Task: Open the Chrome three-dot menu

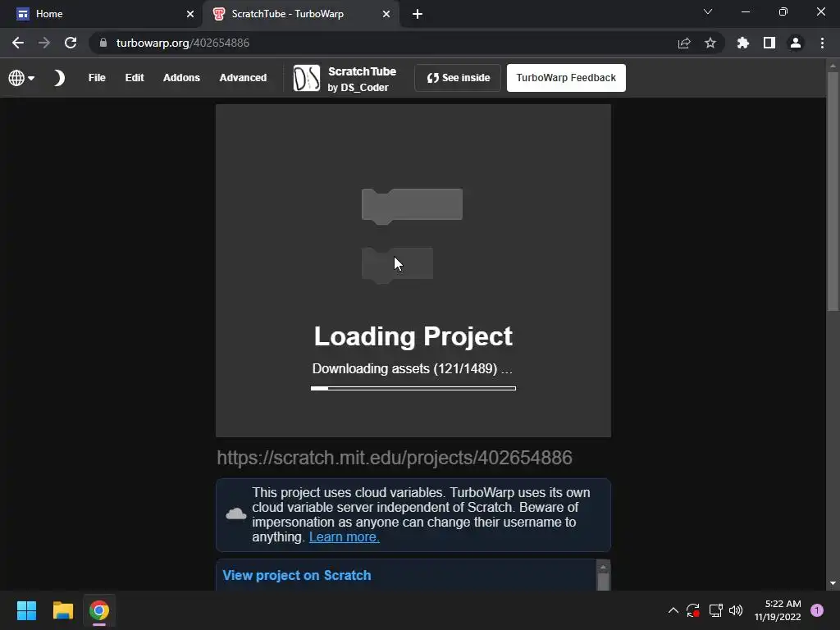Action: 822,43
